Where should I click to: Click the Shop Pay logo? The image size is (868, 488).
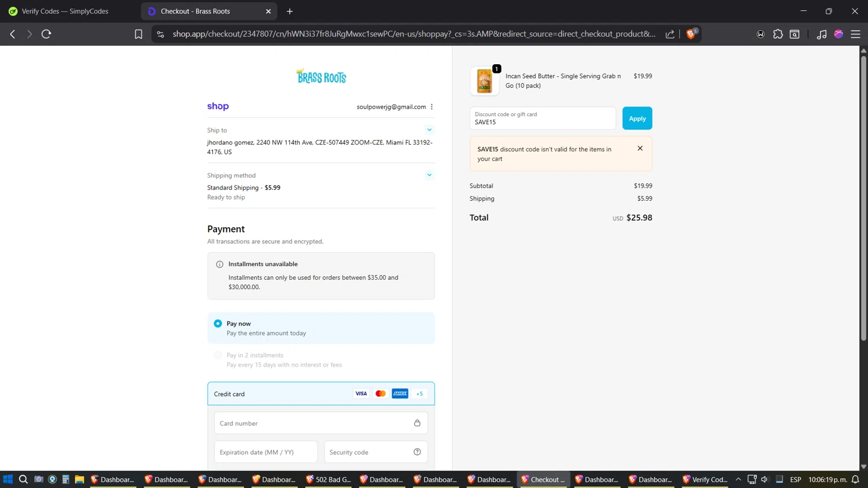(x=218, y=106)
